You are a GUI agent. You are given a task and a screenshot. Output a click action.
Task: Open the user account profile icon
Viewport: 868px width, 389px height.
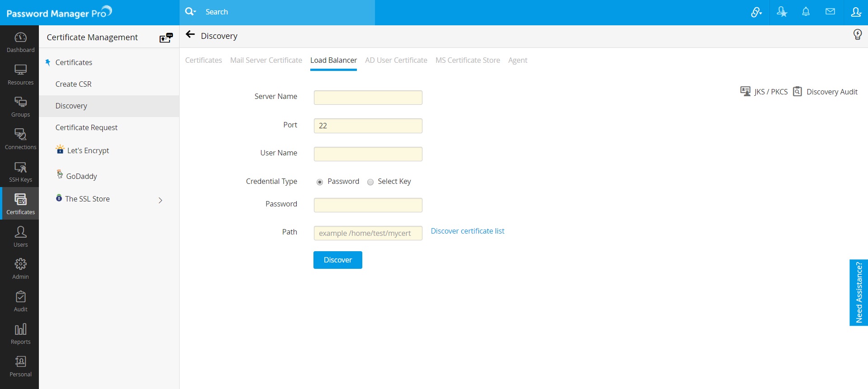856,12
